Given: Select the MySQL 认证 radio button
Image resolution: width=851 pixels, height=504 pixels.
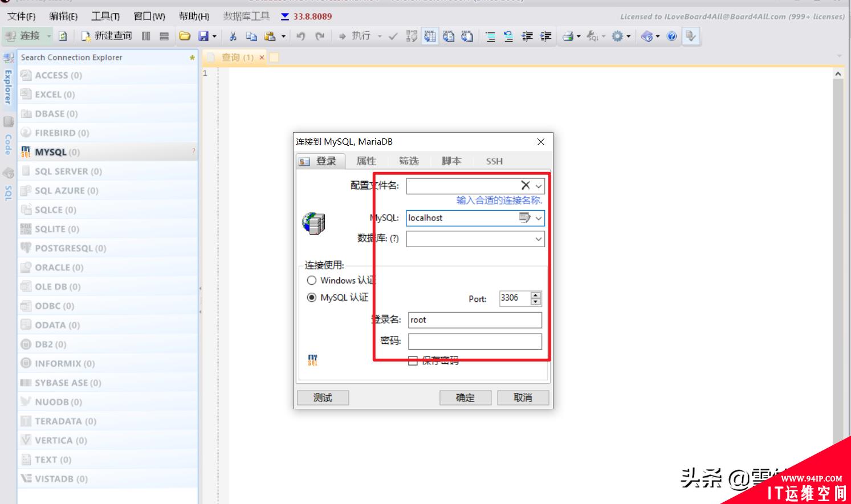Looking at the screenshot, I should click(312, 297).
